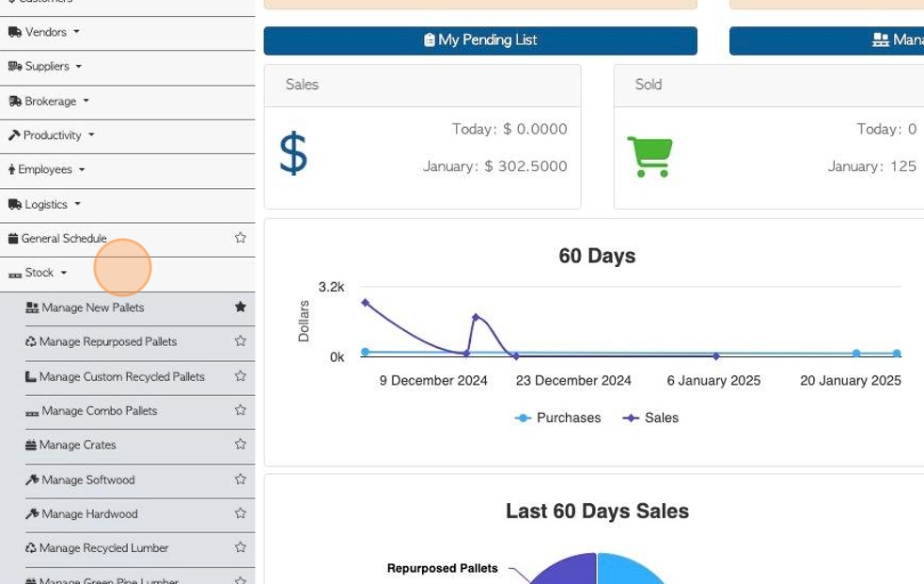Expand the Brokerage dropdown caret
This screenshot has height=584, width=924.
pyautogui.click(x=86, y=101)
